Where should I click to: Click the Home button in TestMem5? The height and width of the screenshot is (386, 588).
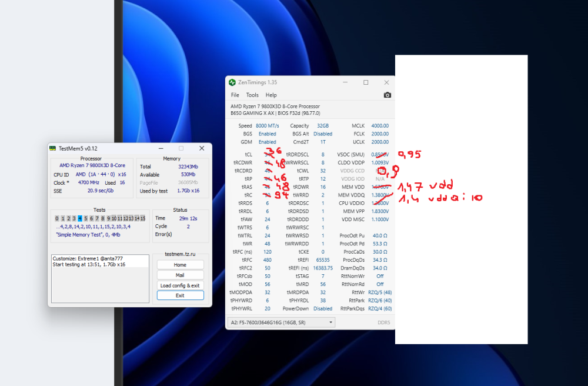point(180,264)
